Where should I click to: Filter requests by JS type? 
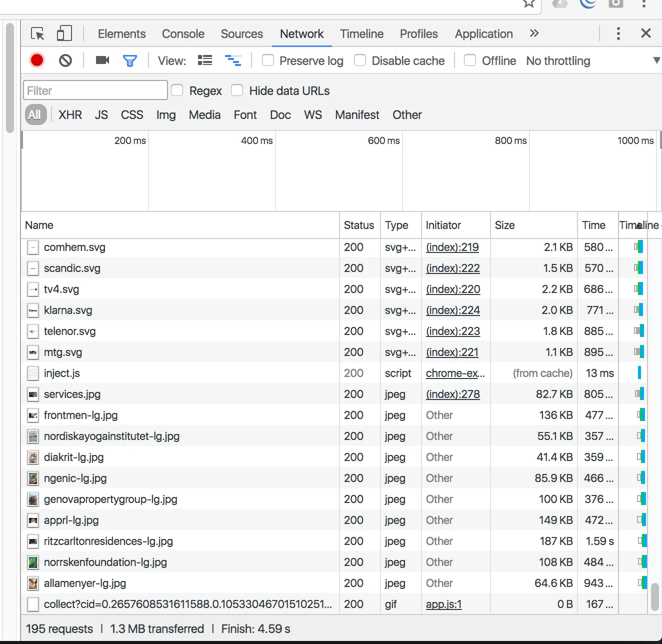[101, 115]
